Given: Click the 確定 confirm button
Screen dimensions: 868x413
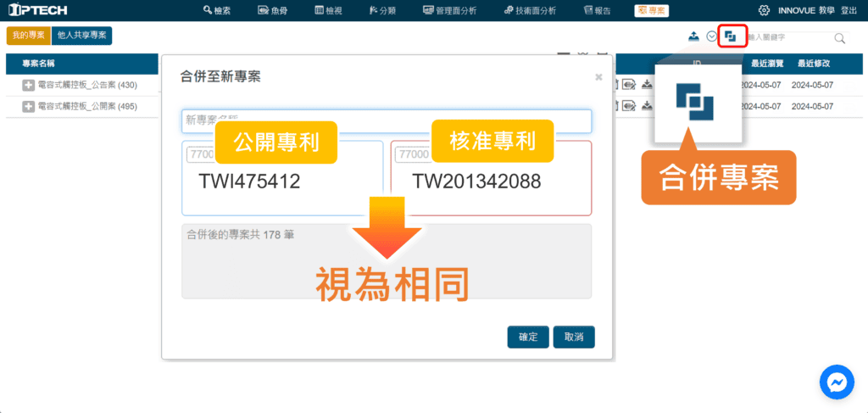Looking at the screenshot, I should (528, 337).
